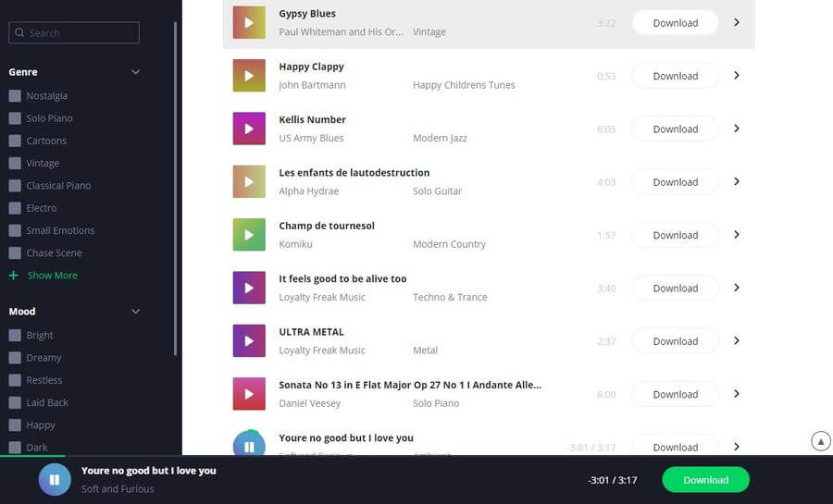Check the Chase Scene genre filter

tap(15, 252)
